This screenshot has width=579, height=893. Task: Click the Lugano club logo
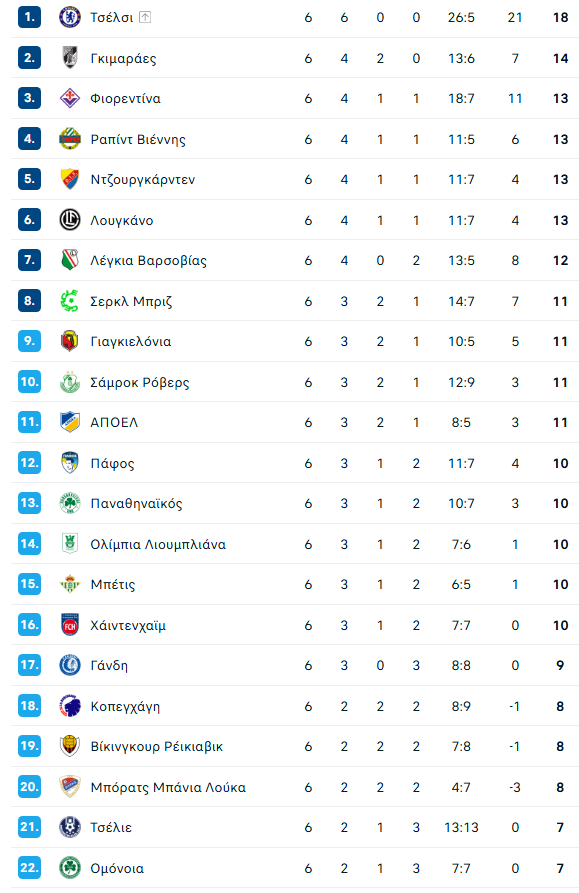pos(69,220)
